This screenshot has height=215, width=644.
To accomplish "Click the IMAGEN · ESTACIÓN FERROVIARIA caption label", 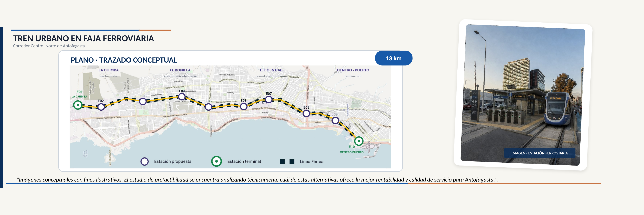I will tap(540, 153).
